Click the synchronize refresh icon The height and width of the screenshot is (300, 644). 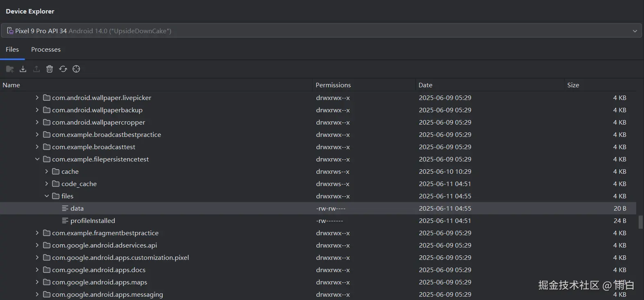63,69
